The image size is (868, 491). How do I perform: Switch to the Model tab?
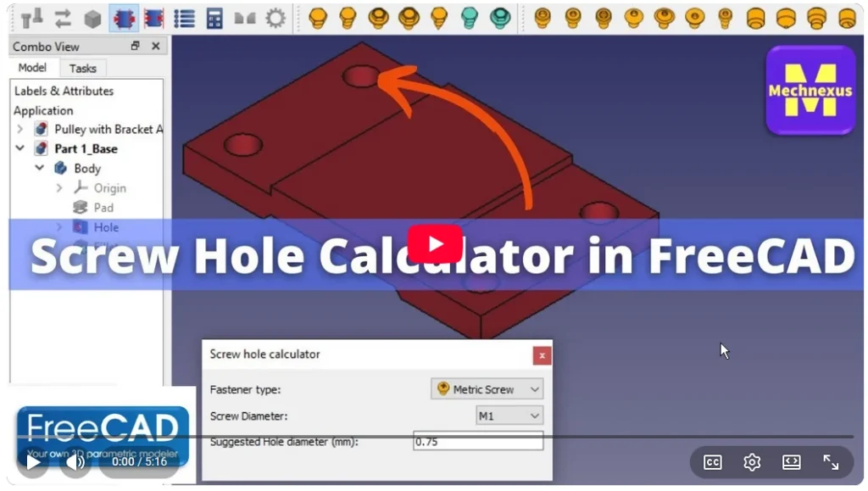click(32, 68)
